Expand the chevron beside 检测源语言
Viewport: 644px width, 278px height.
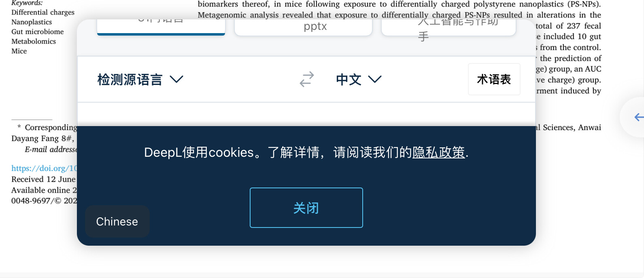pyautogui.click(x=176, y=79)
